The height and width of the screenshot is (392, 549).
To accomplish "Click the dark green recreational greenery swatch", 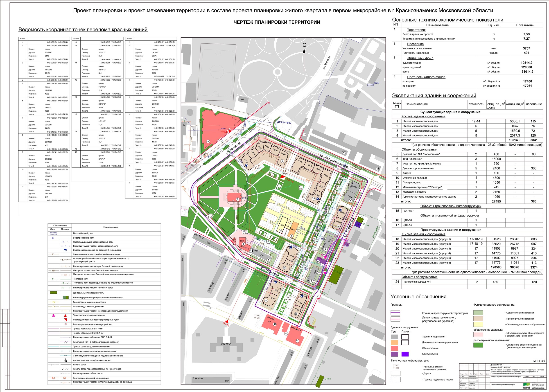I will tap(478, 345).
